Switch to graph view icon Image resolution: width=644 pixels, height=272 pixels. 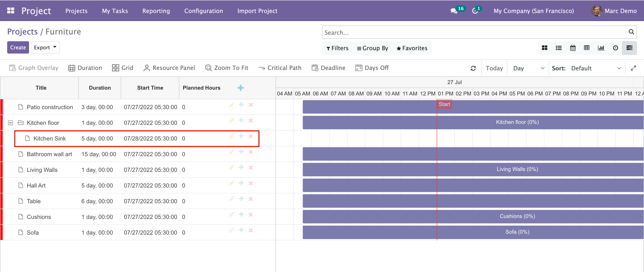(x=601, y=48)
